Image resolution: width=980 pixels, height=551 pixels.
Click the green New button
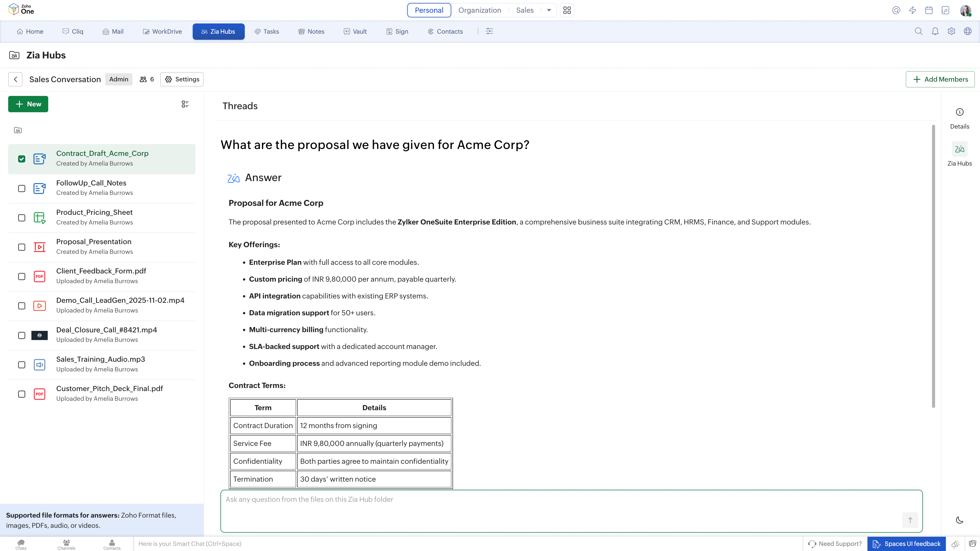pyautogui.click(x=28, y=104)
